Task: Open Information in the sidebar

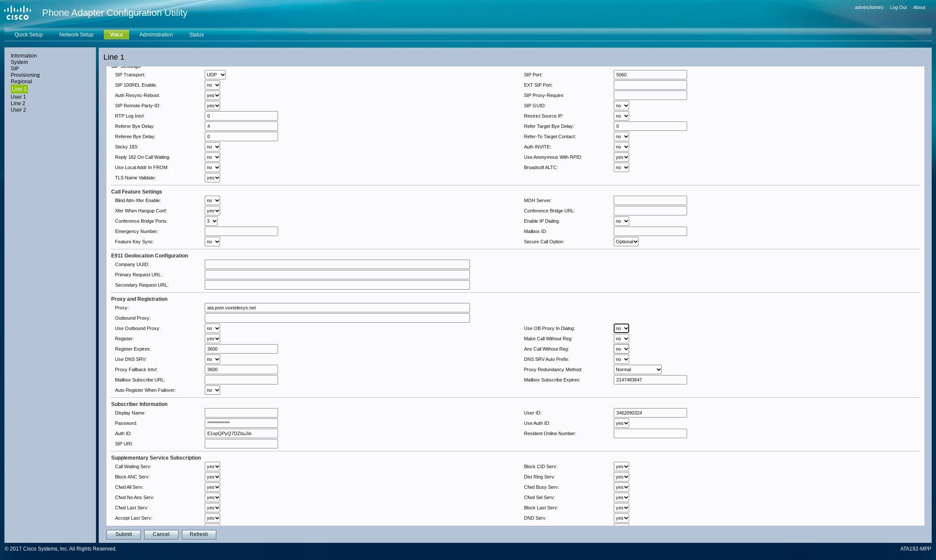Action: point(24,56)
